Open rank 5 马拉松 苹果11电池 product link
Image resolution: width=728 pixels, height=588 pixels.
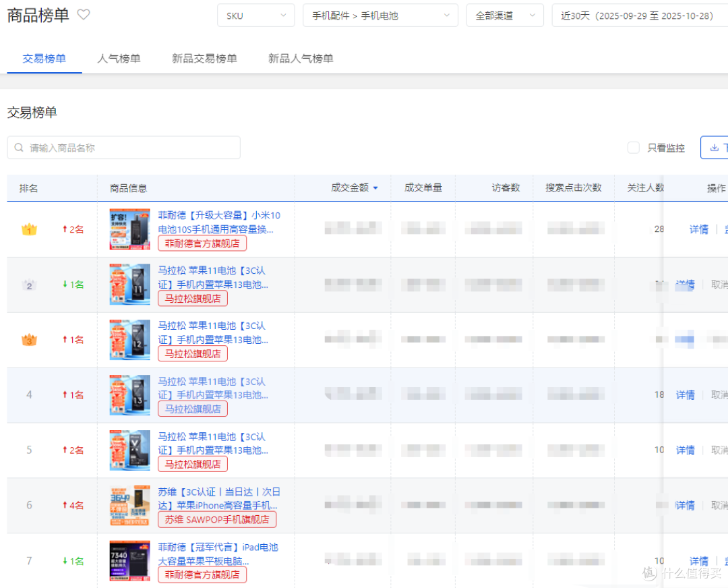click(x=213, y=443)
